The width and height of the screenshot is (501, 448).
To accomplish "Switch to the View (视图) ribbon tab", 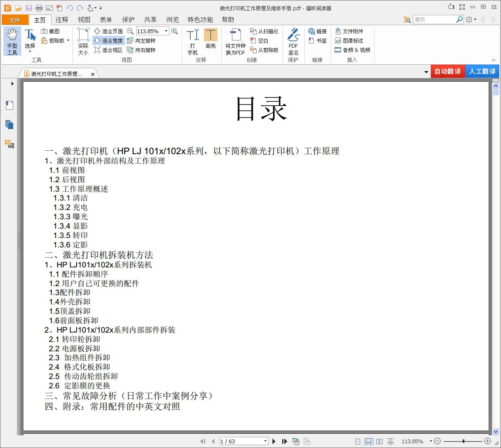I will click(x=84, y=20).
